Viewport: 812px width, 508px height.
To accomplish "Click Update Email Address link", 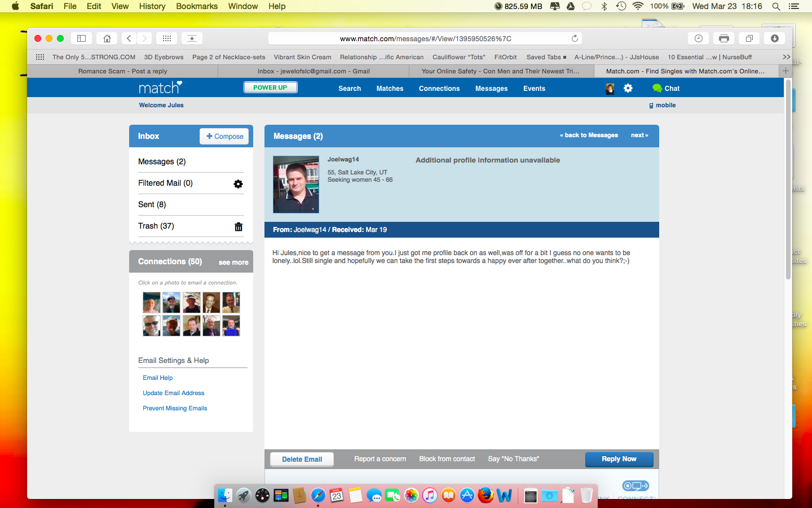I will coord(173,393).
